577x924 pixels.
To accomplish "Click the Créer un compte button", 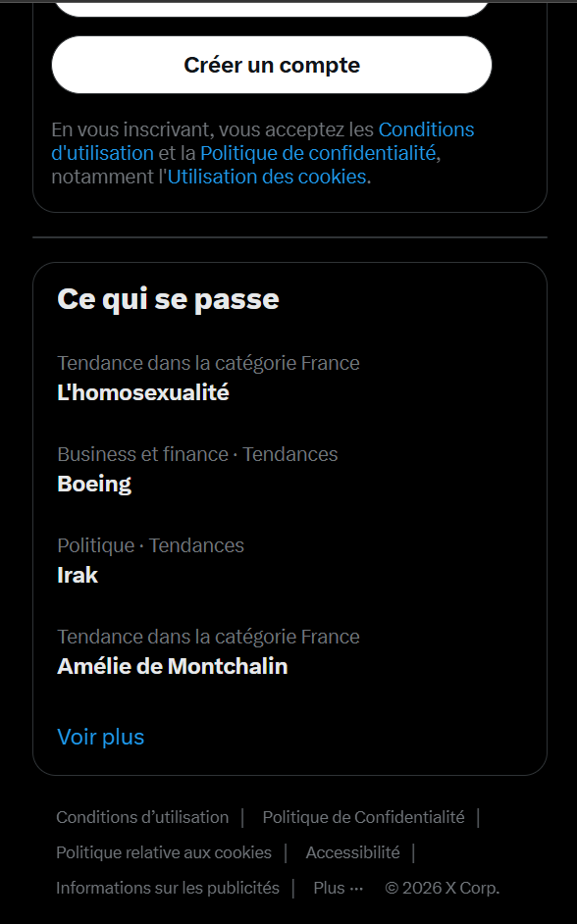I will point(272,65).
